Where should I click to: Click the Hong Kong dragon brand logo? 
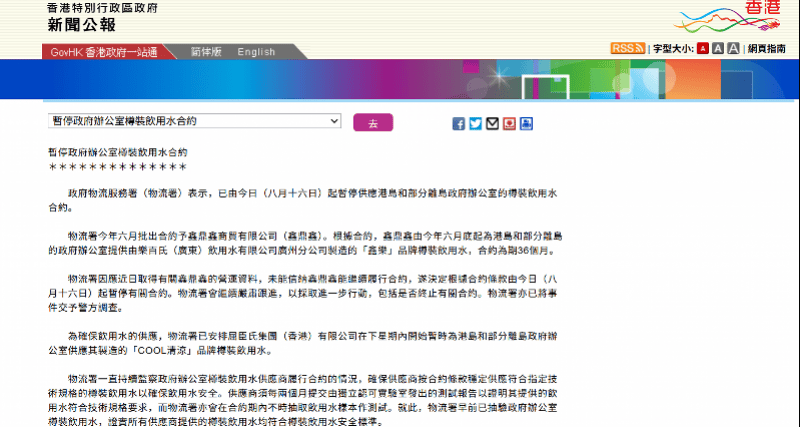pos(728,17)
